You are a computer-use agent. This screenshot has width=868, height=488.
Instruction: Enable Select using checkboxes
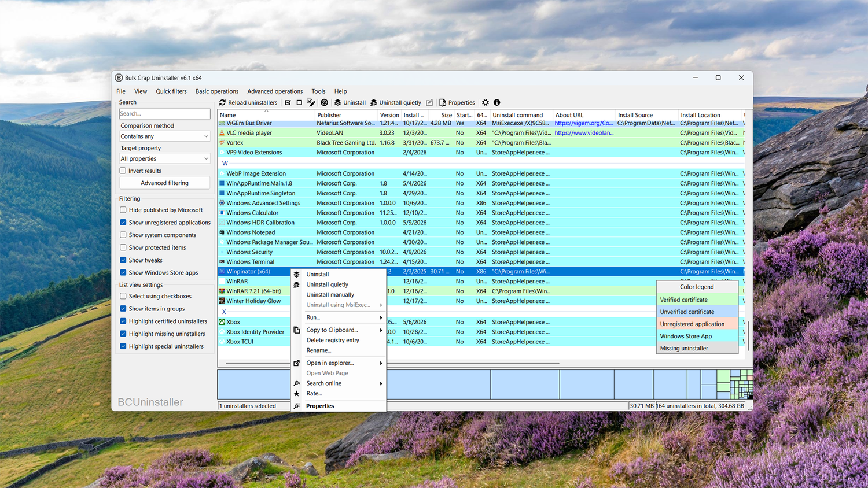tap(123, 296)
